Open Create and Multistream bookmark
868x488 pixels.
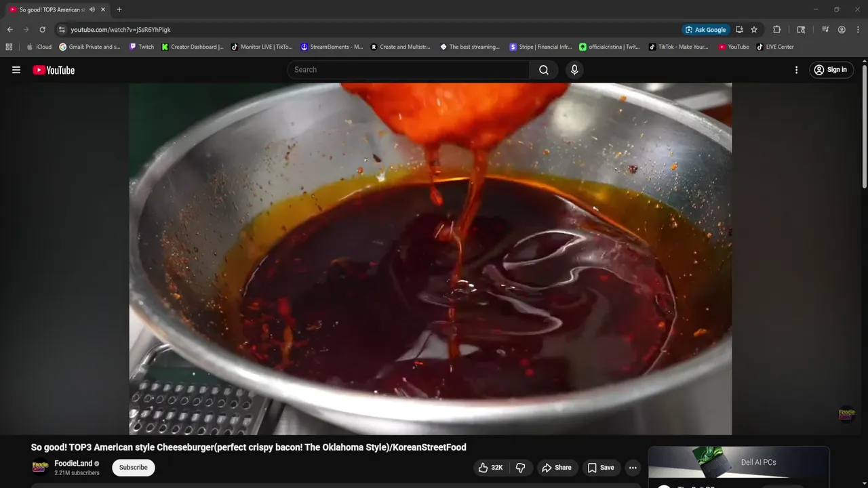(401, 47)
